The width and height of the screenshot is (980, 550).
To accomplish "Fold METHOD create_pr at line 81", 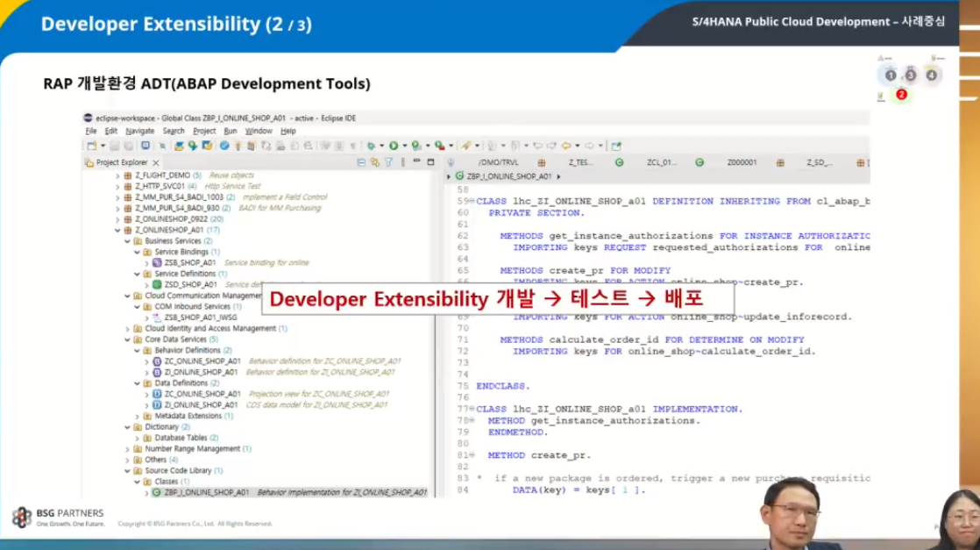I will point(472,455).
